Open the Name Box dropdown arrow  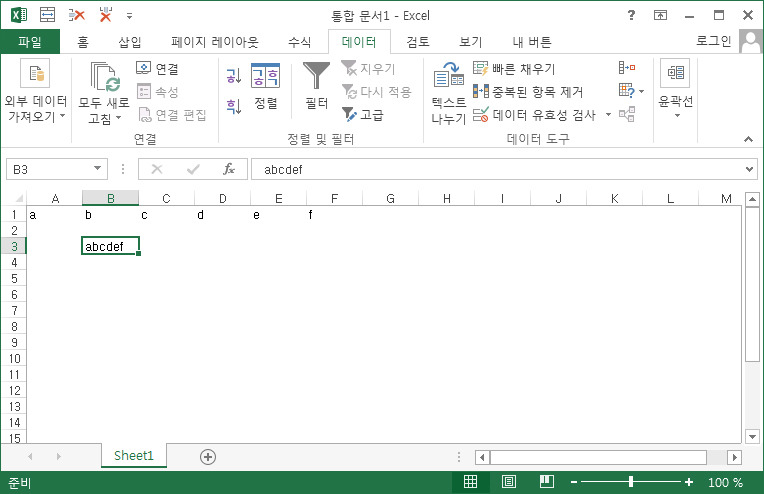[97, 169]
